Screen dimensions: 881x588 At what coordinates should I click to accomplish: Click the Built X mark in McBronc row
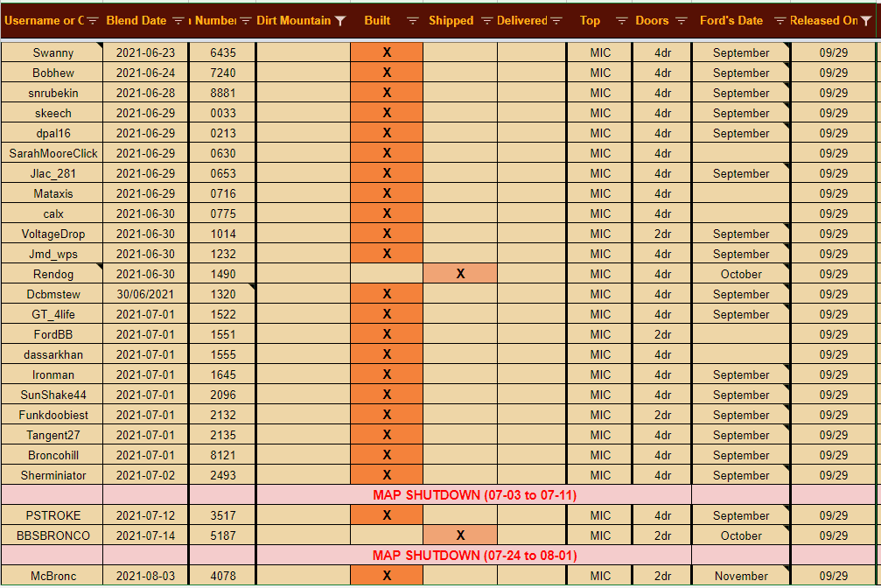click(387, 576)
